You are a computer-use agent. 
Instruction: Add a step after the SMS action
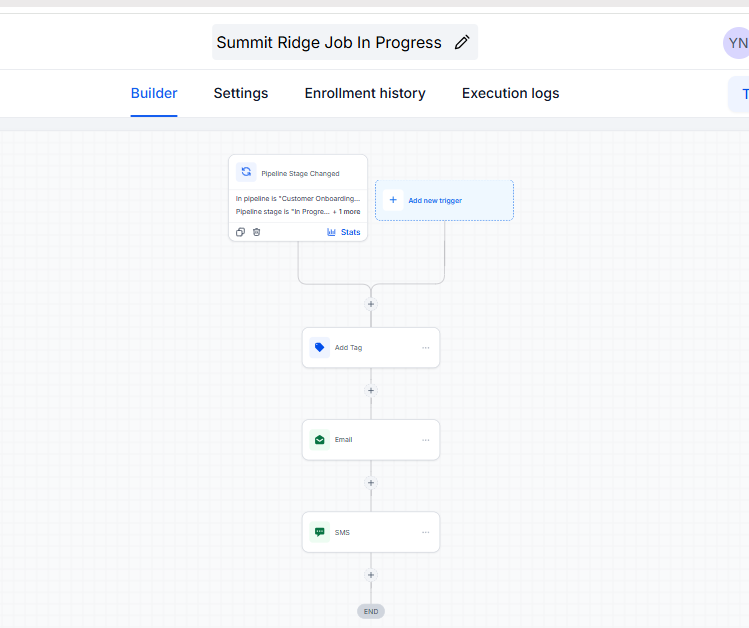[371, 575]
